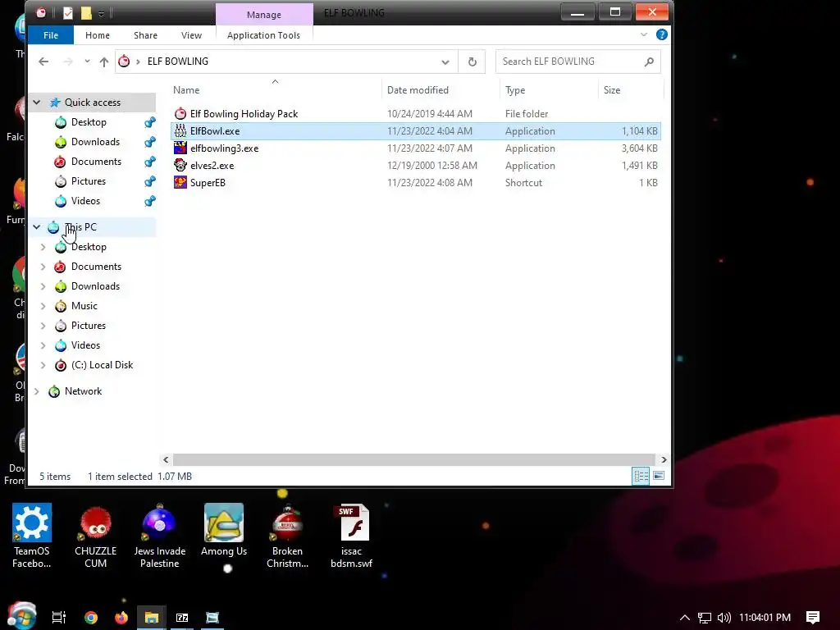This screenshot has width=840, height=630.
Task: Select Network in navigation pane
Action: 83,391
